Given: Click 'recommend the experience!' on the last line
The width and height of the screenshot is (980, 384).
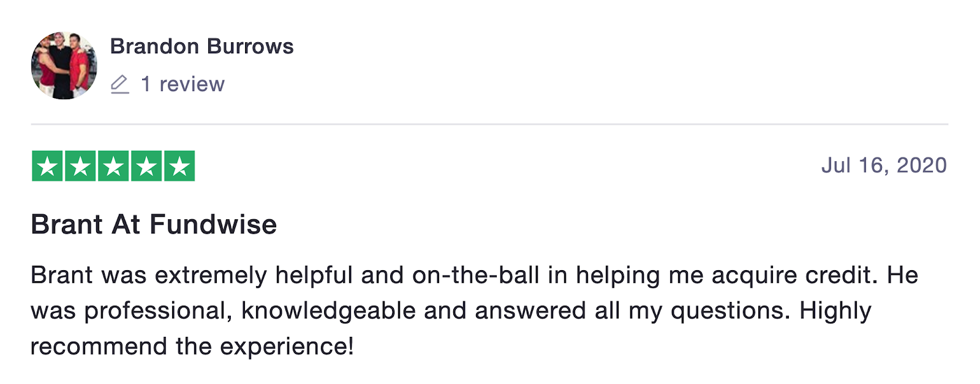Looking at the screenshot, I should click(x=192, y=347).
